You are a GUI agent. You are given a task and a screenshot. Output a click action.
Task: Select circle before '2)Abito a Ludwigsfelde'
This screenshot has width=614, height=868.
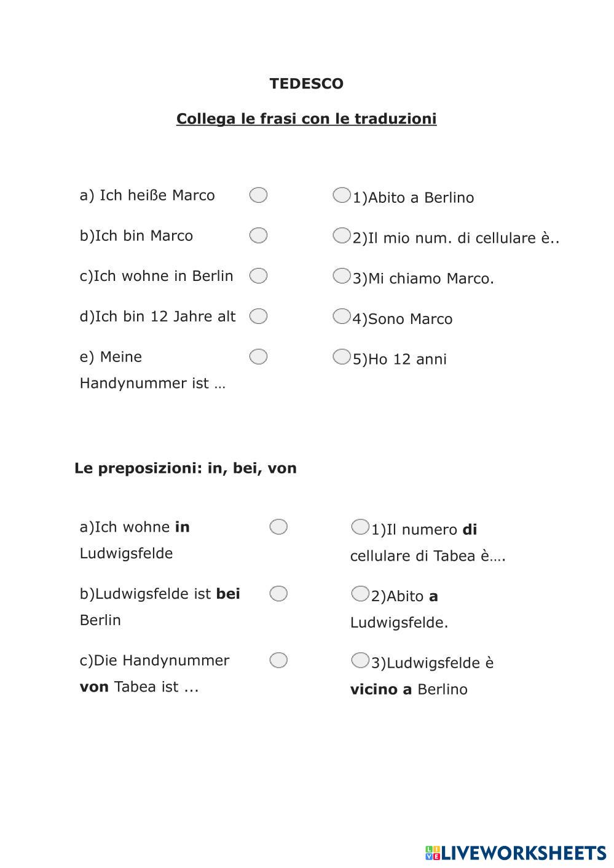pos(360,594)
